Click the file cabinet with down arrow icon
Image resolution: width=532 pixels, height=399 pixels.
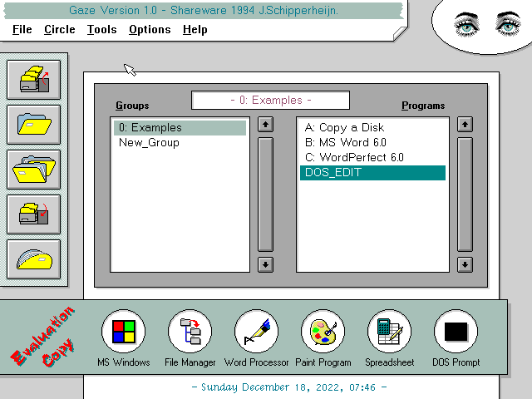tap(33, 214)
